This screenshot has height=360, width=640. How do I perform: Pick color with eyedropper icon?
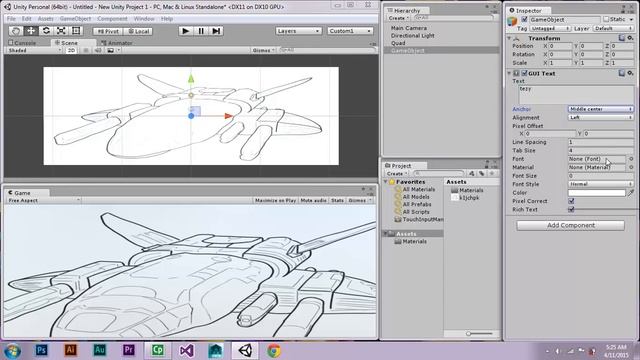tap(631, 193)
